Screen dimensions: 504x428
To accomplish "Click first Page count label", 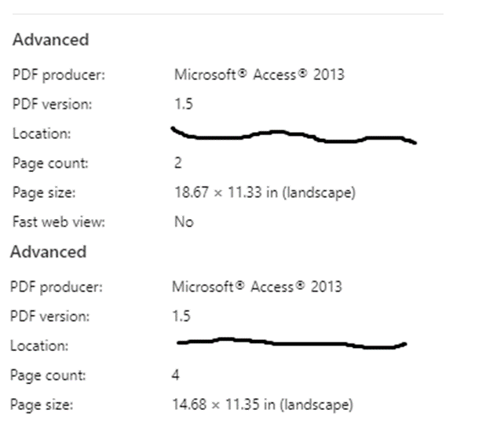I will (50, 163).
